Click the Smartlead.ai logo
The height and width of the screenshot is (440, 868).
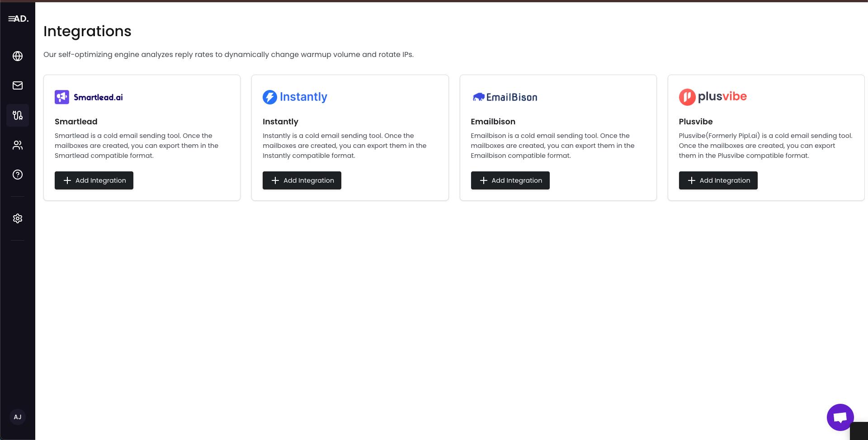[89, 97]
